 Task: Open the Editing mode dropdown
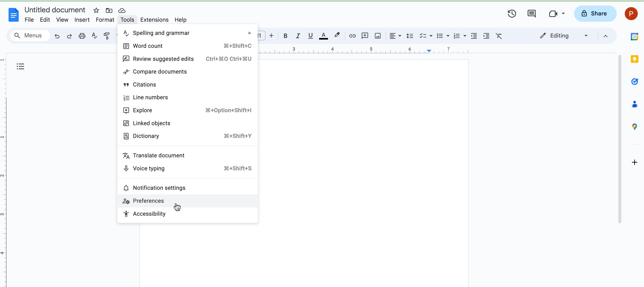pos(586,36)
